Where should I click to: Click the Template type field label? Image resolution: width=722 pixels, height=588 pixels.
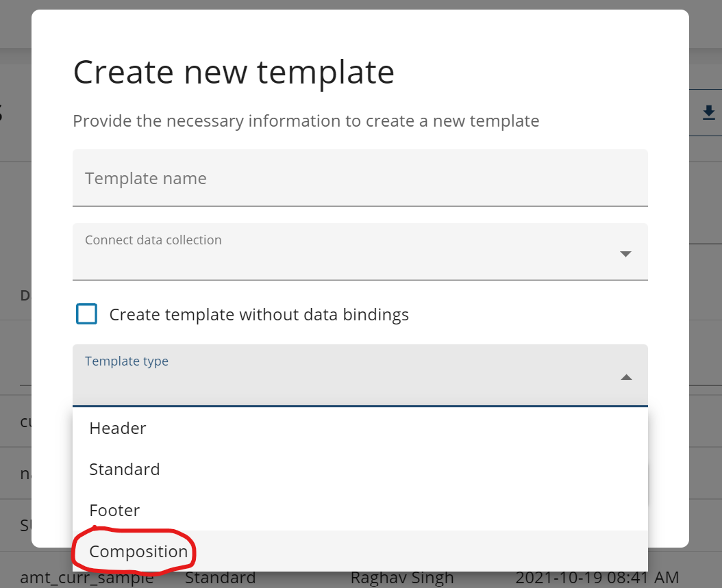point(127,361)
